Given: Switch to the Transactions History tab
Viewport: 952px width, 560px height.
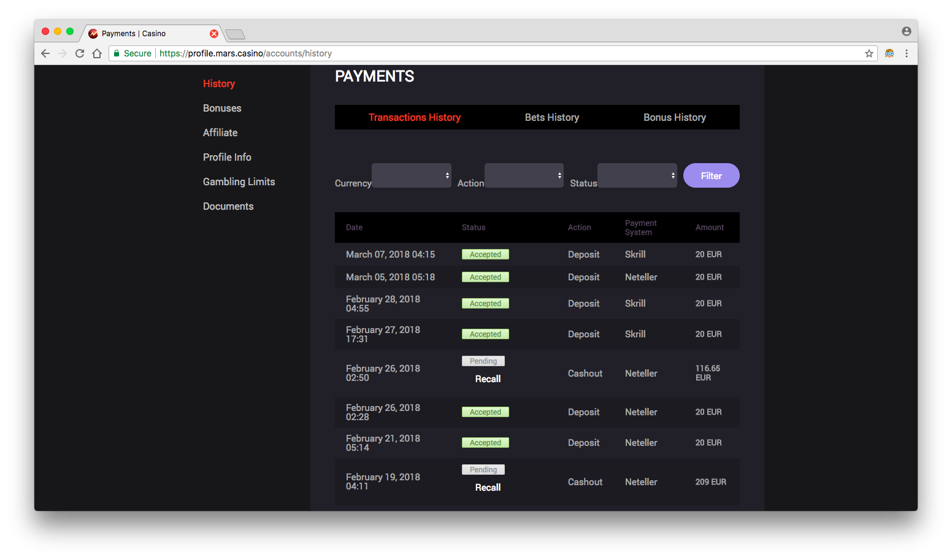Looking at the screenshot, I should 415,117.
